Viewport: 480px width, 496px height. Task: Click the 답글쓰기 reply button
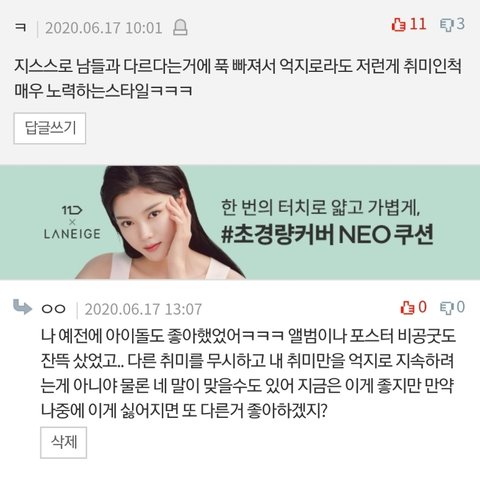(50, 128)
